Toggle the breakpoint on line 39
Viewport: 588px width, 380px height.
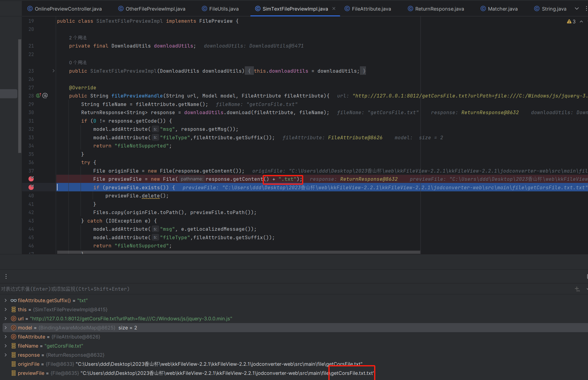(31, 187)
